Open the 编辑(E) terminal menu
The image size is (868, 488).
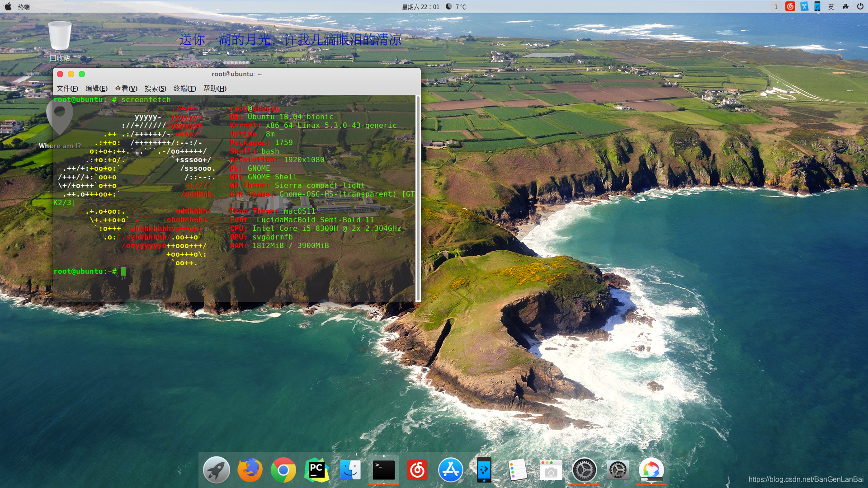pyautogui.click(x=96, y=89)
